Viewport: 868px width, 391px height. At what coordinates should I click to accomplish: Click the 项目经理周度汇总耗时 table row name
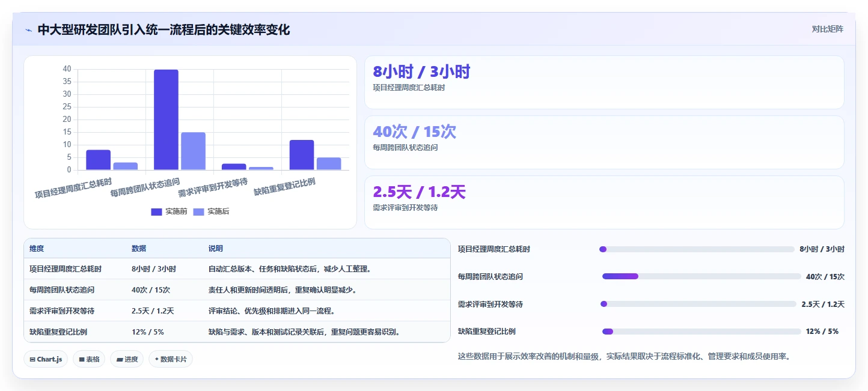click(66, 269)
